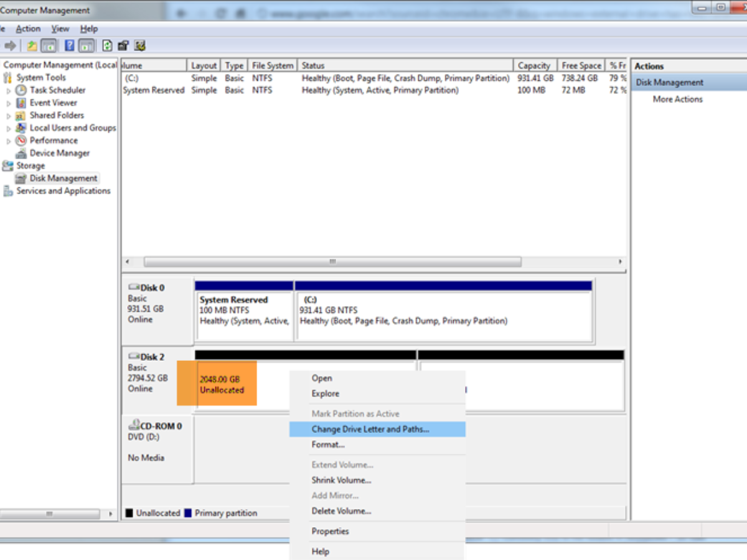Expand the Event Viewer node
Screen dimensions: 747x560
coord(9,103)
